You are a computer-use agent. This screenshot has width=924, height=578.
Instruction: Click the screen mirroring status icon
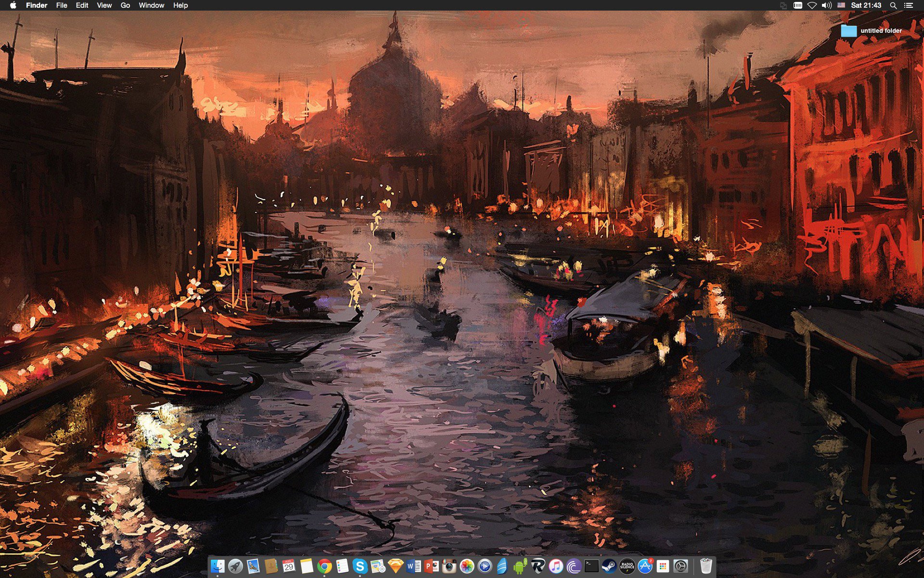(783, 5)
